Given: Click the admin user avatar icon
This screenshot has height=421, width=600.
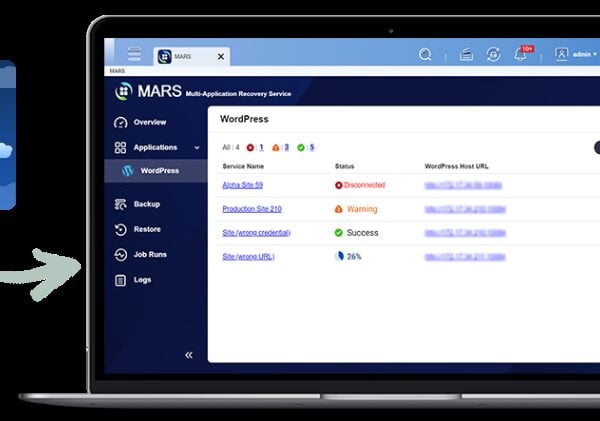Looking at the screenshot, I should pyautogui.click(x=561, y=54).
